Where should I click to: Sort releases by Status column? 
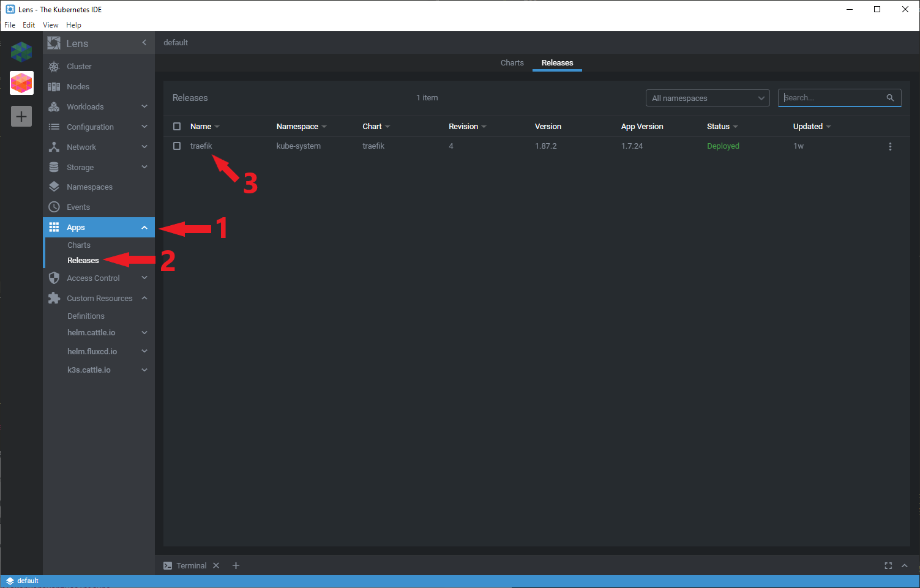point(722,127)
